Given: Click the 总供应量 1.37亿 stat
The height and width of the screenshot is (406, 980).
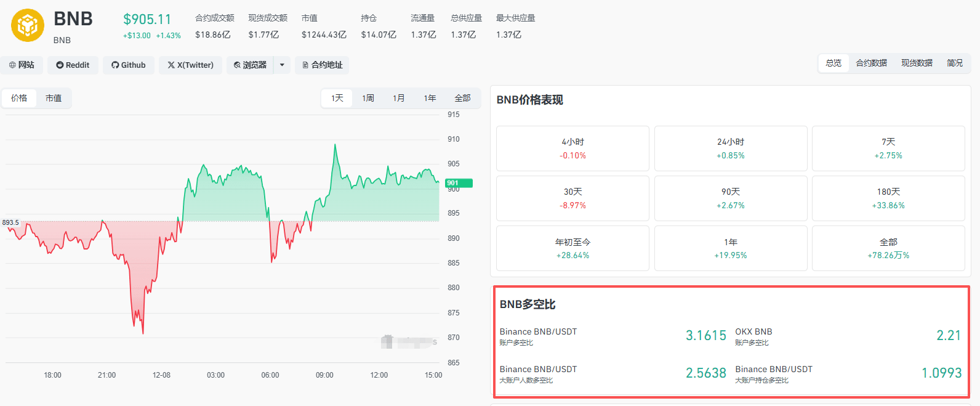Looking at the screenshot, I should click(466, 26).
